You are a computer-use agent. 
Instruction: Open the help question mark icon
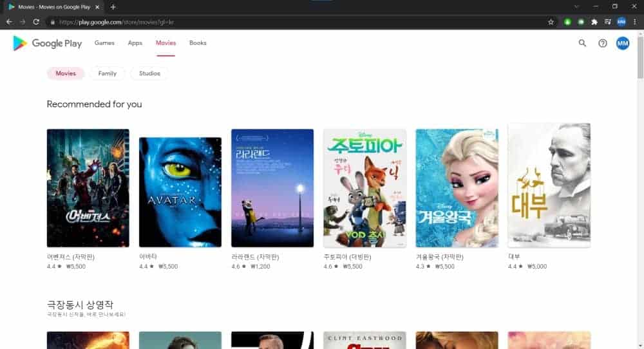pos(603,43)
